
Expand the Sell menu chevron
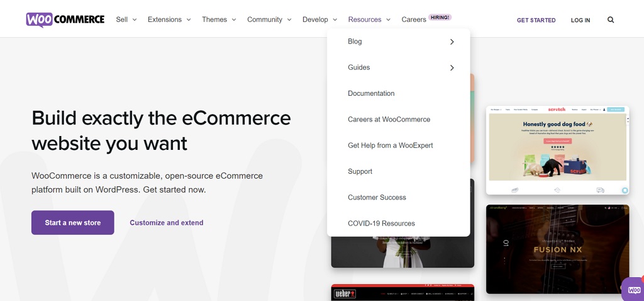[x=135, y=20]
